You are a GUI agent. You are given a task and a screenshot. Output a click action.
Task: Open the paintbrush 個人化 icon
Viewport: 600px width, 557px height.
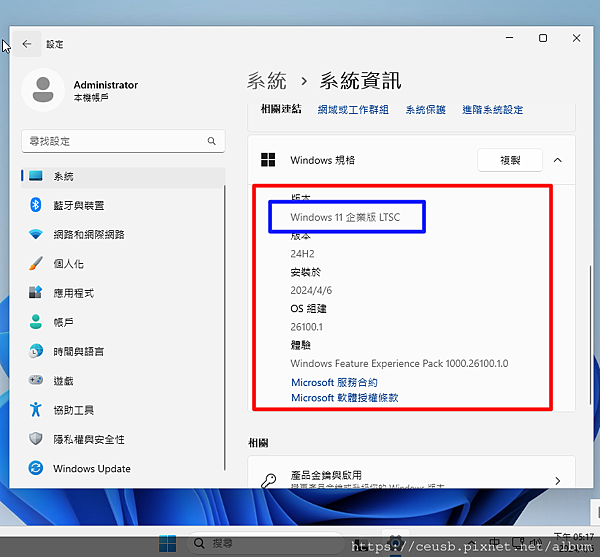click(x=36, y=264)
